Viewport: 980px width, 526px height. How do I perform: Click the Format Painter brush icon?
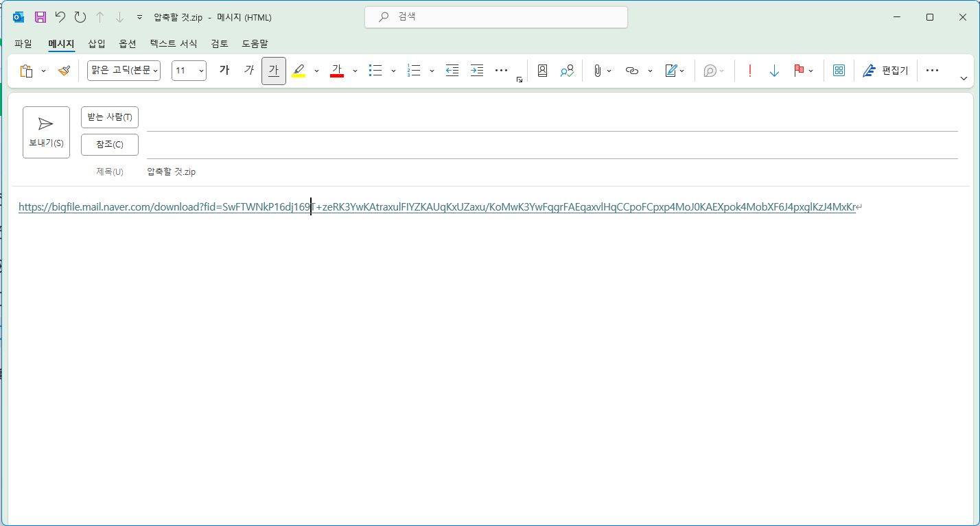click(x=64, y=71)
